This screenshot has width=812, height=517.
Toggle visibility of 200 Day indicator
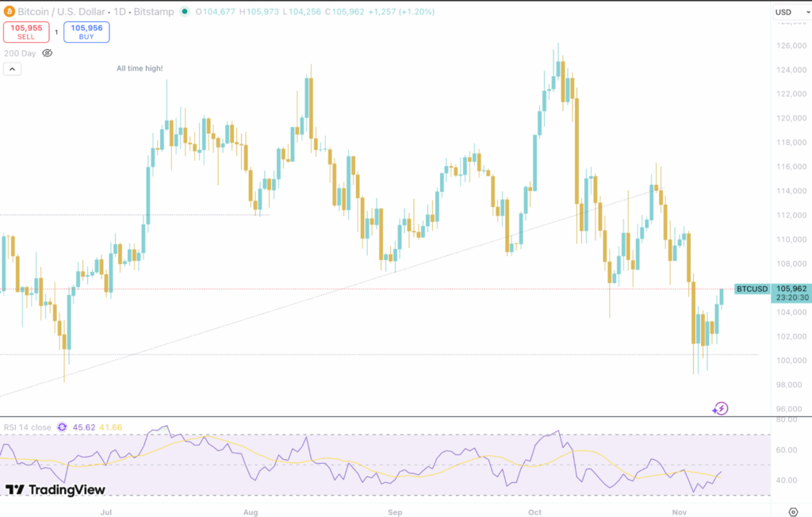point(47,53)
